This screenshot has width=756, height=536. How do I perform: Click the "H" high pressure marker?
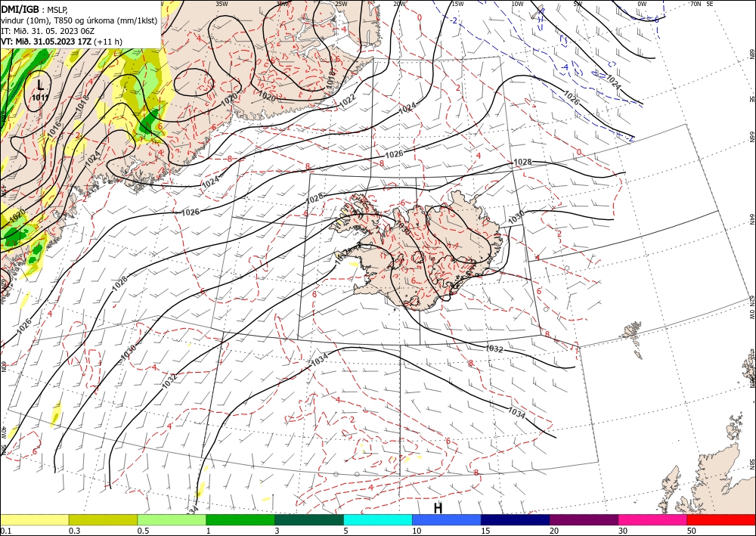438,508
